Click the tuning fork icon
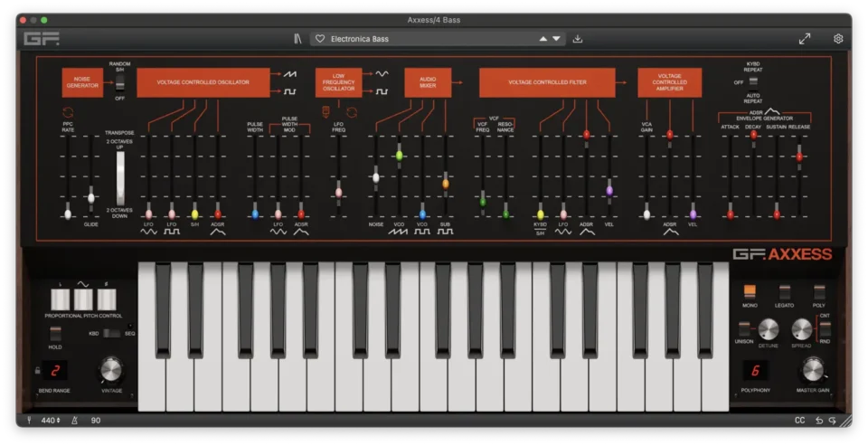Image resolution: width=868 pixels, height=446 pixels. (x=30, y=421)
